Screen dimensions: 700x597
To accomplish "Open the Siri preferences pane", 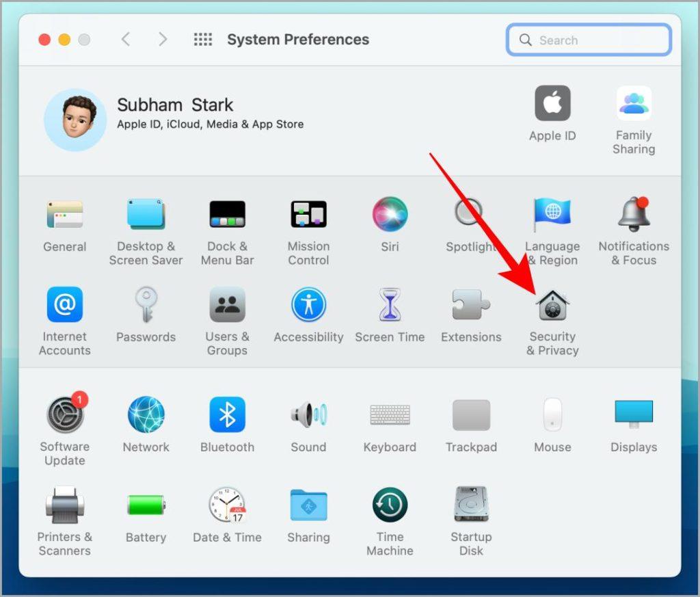I will tap(390, 214).
